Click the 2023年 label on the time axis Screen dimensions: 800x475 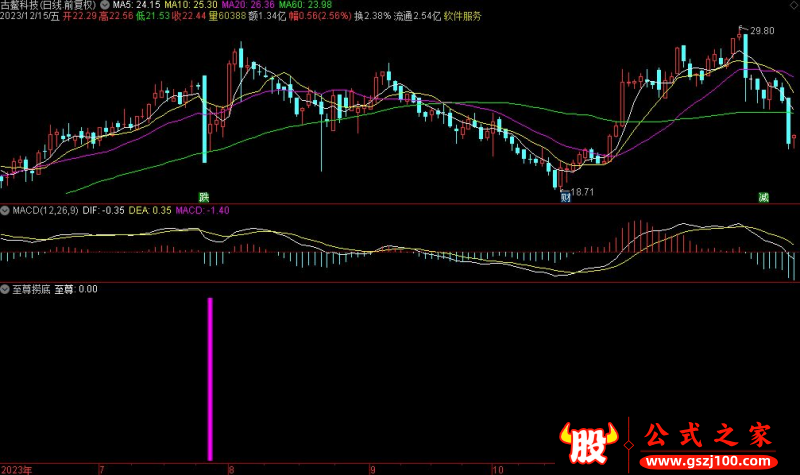(x=16, y=470)
